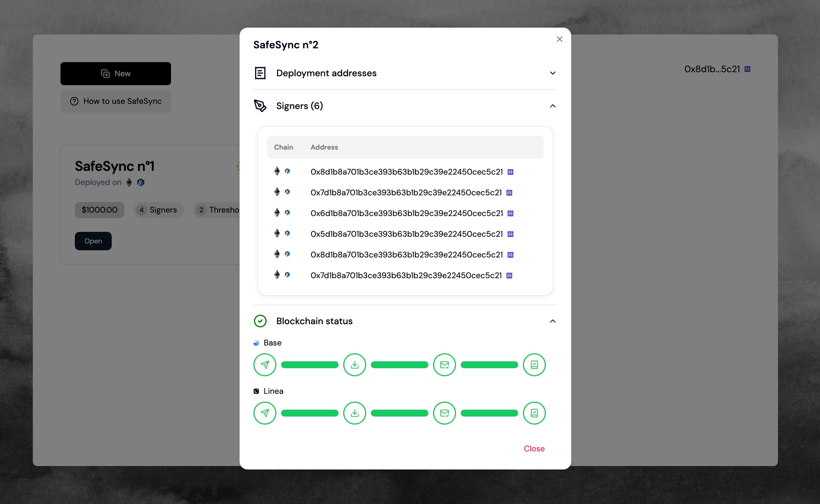Screen dimensions: 820x504
Task: Click the Deployment addresses heading text
Action: tap(326, 73)
